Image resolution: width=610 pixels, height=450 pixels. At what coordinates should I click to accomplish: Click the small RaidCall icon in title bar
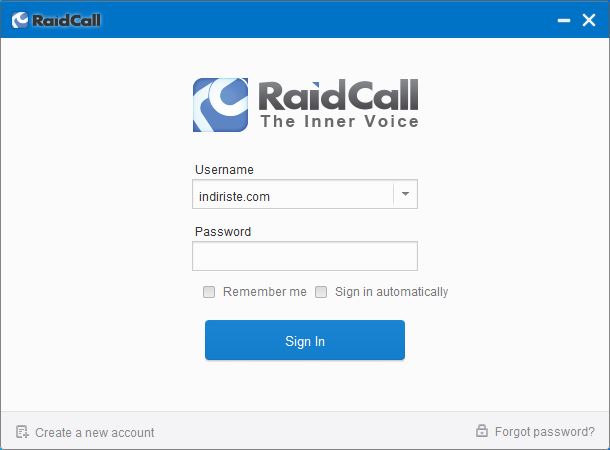20,20
